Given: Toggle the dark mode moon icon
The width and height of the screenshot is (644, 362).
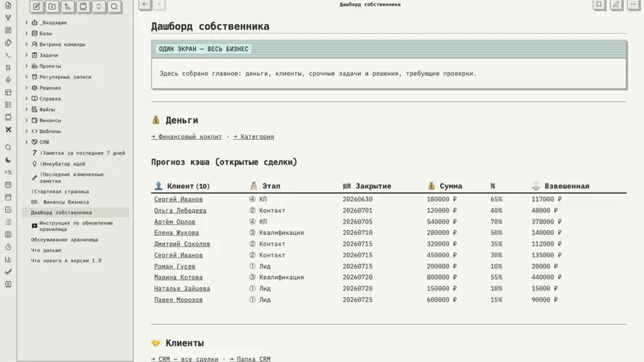Looking at the screenshot, I should [x=8, y=160].
